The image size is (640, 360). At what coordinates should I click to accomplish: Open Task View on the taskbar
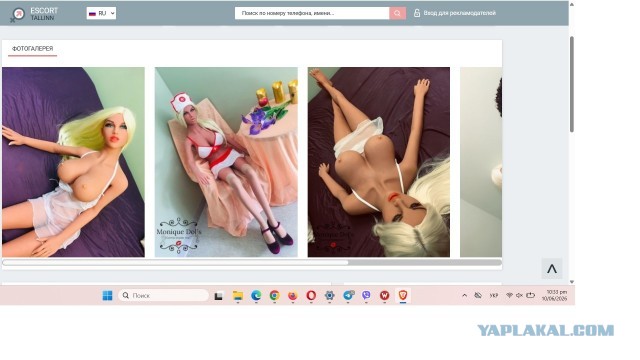point(219,296)
